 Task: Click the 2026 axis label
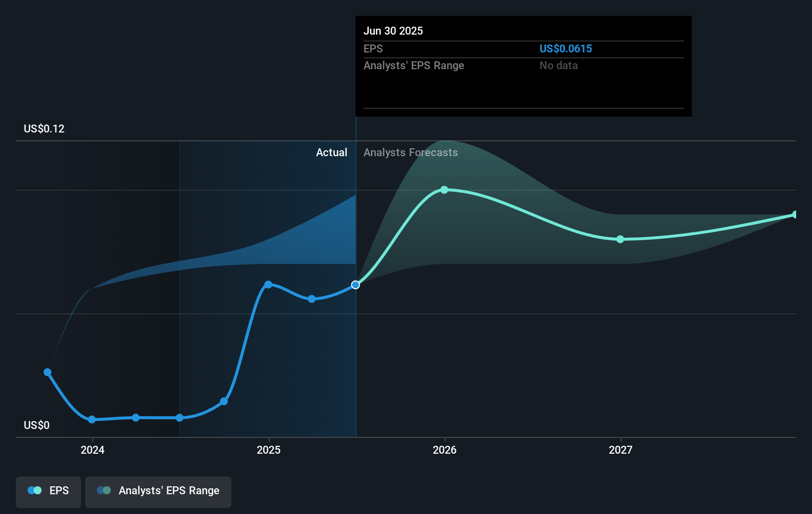pyautogui.click(x=445, y=450)
